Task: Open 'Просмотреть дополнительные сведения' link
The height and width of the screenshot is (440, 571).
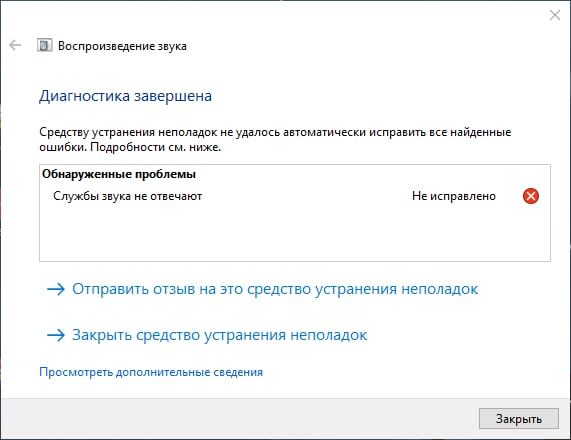Action: tap(151, 372)
